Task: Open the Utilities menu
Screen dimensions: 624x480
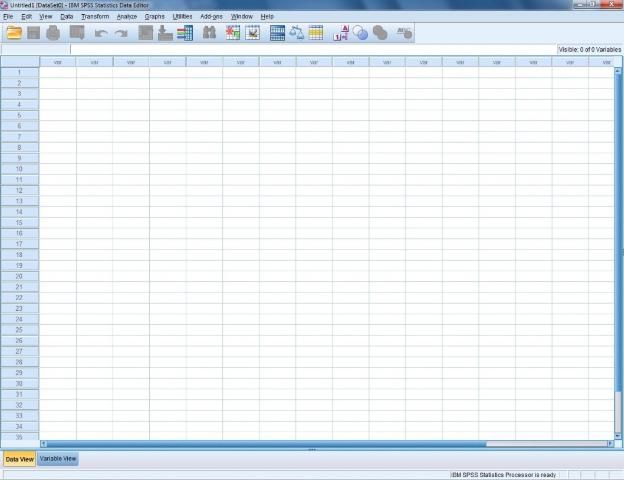Action: 182,17
